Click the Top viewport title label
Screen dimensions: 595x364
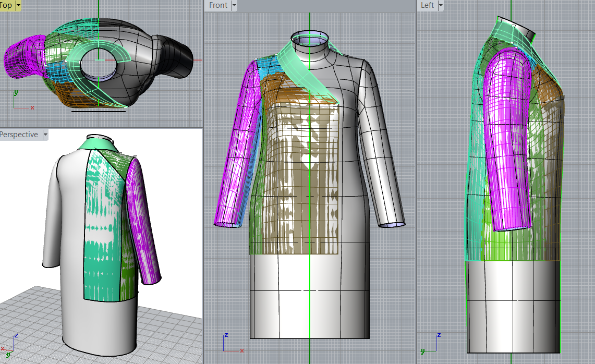click(6, 5)
